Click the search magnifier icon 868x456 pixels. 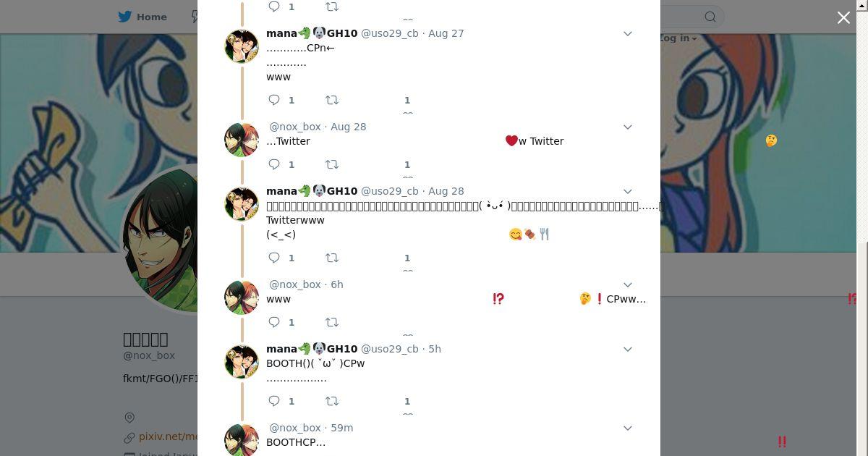(x=710, y=17)
